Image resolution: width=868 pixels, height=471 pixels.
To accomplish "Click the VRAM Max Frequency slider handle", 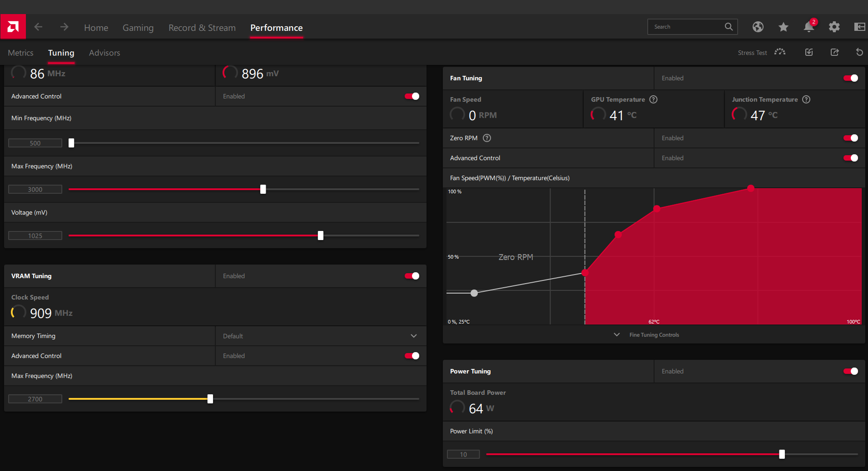I will tap(210, 399).
